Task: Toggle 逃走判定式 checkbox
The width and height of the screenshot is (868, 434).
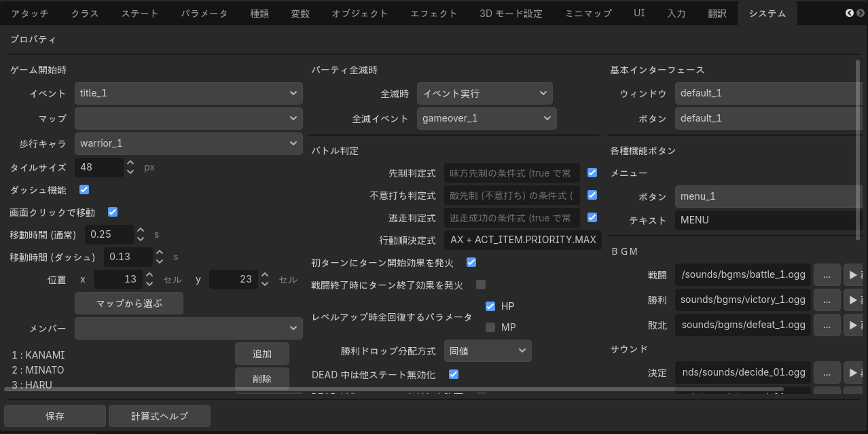Action: pos(592,217)
